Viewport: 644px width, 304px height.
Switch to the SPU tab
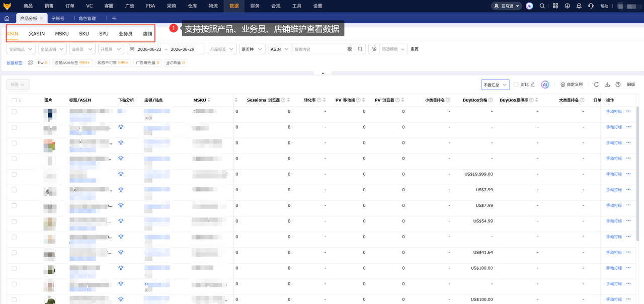(104, 34)
